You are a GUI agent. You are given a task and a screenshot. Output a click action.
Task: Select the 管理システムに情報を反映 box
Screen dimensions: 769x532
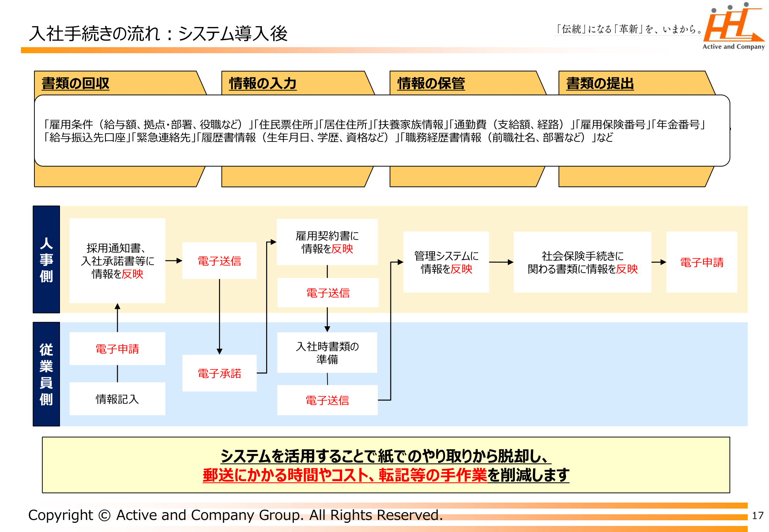[x=446, y=262]
